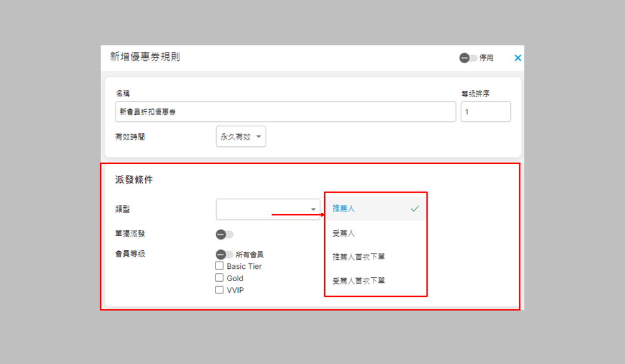Click the green checkmark beside 推薦人
Viewport: 625px width, 364px height.
click(x=415, y=209)
